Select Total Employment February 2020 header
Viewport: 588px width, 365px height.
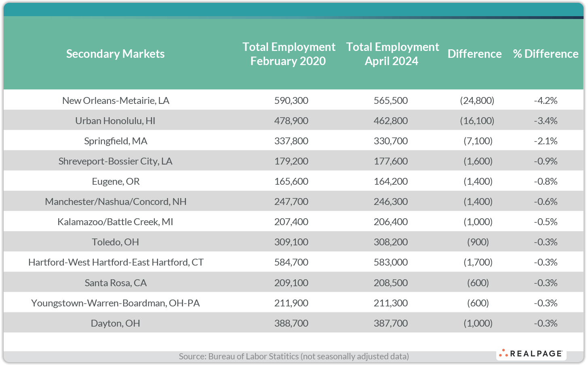(x=289, y=54)
